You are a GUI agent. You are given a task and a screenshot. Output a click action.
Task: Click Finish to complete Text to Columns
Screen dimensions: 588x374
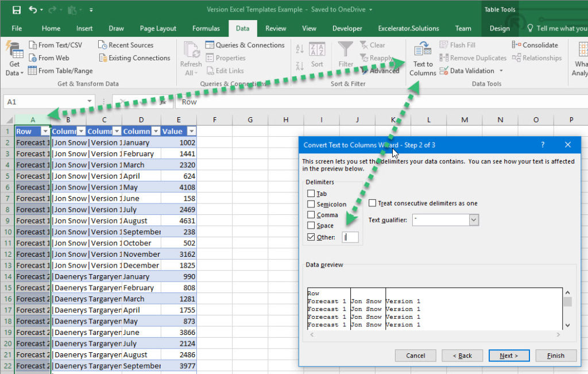click(555, 355)
